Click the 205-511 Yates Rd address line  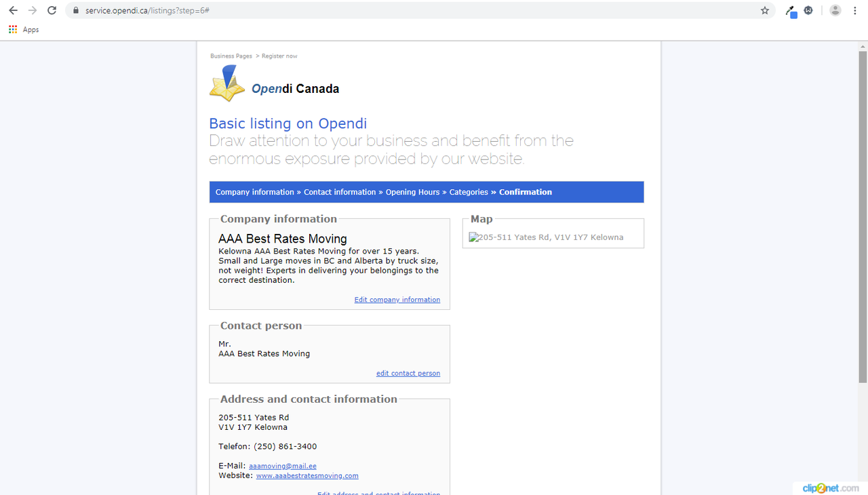[254, 418]
